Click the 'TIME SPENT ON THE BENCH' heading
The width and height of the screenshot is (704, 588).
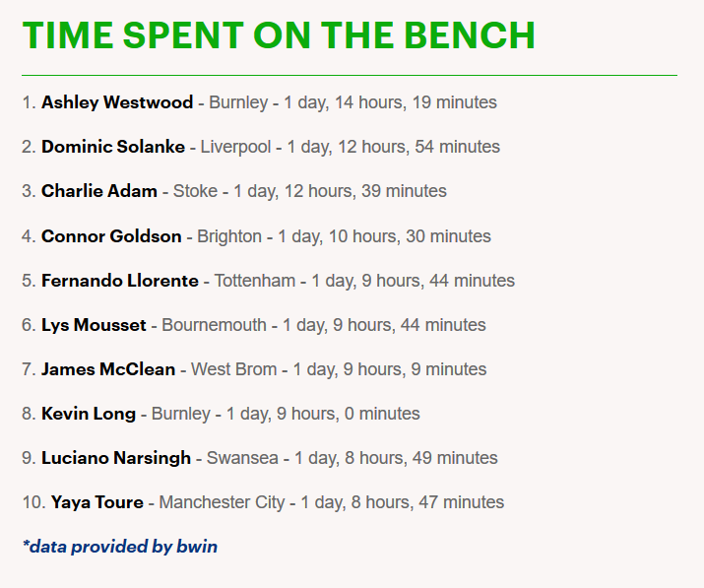coord(279,35)
